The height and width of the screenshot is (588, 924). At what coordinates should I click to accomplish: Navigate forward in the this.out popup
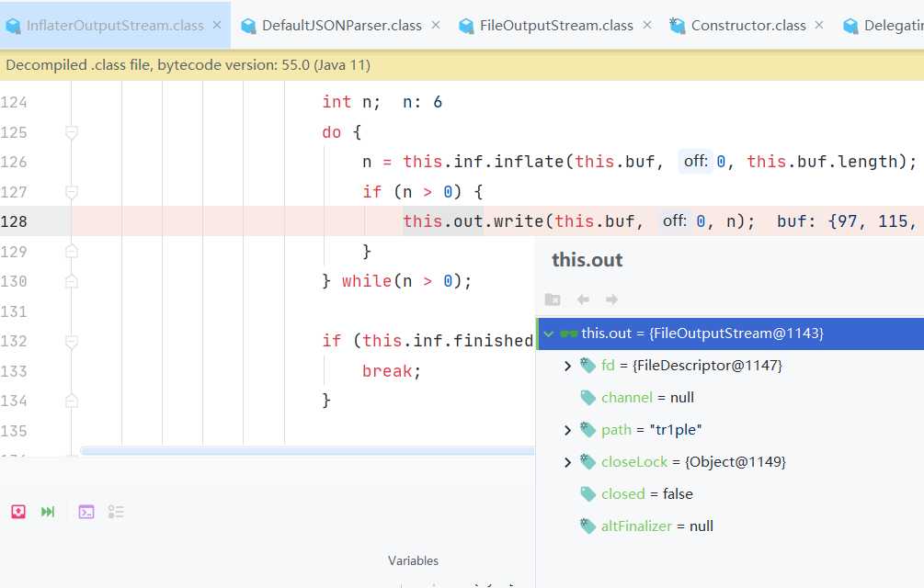[611, 300]
